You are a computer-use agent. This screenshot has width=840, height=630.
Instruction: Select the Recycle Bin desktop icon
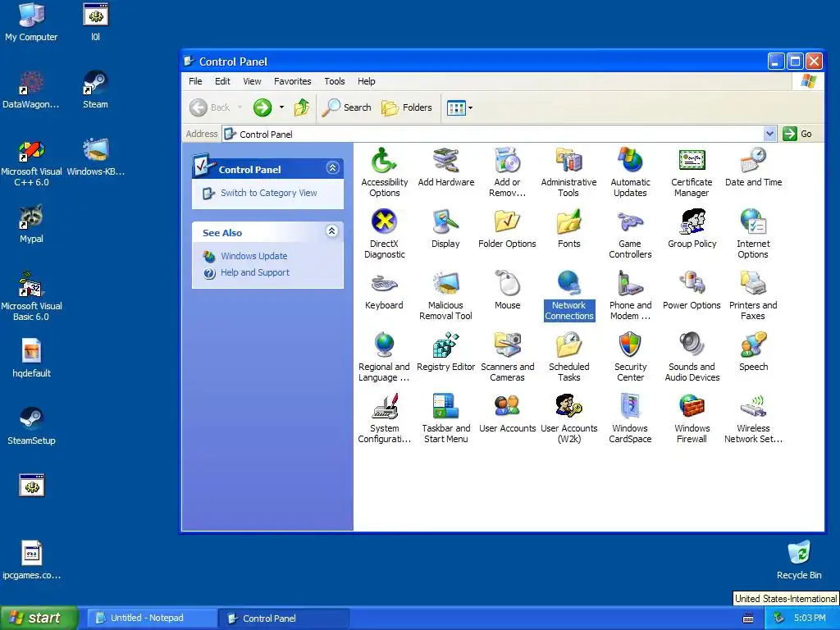click(799, 560)
